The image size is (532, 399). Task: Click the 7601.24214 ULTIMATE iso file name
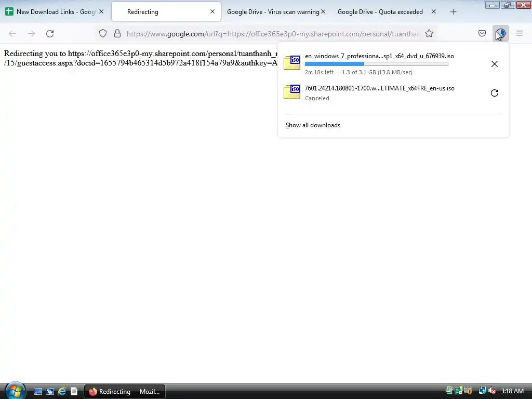pos(380,88)
